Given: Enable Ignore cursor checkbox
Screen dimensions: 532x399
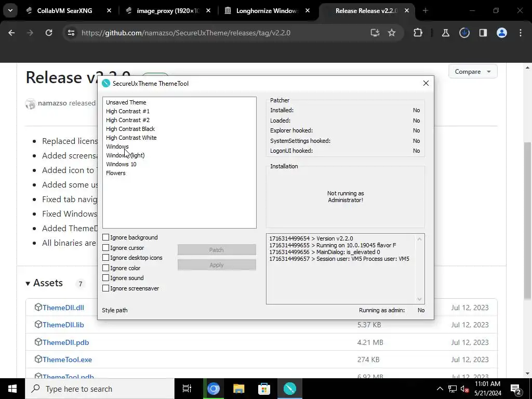Looking at the screenshot, I should [x=106, y=248].
